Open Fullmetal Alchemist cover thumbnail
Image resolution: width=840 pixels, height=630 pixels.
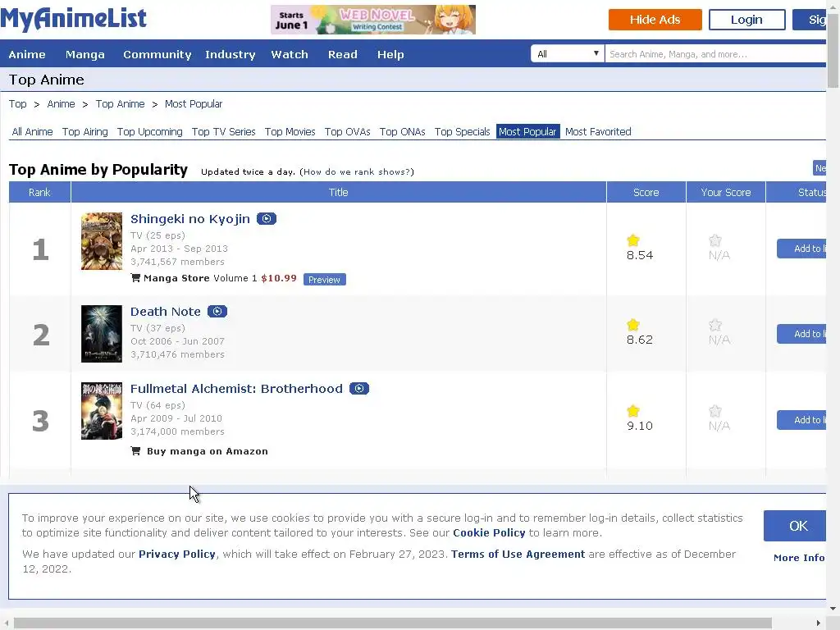[x=102, y=411]
